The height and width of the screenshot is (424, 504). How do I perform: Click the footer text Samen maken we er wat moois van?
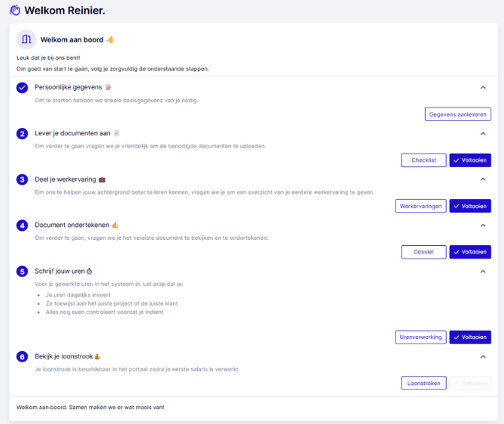[117, 407]
